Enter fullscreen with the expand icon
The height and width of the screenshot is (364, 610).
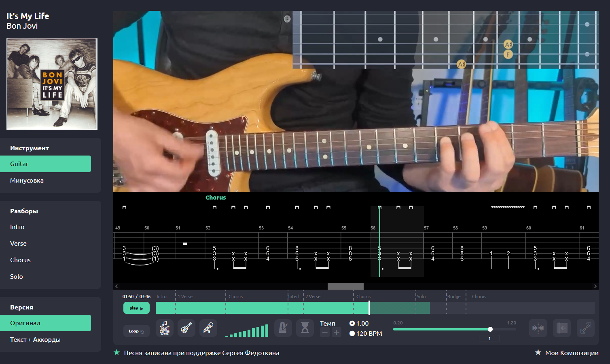point(586,328)
